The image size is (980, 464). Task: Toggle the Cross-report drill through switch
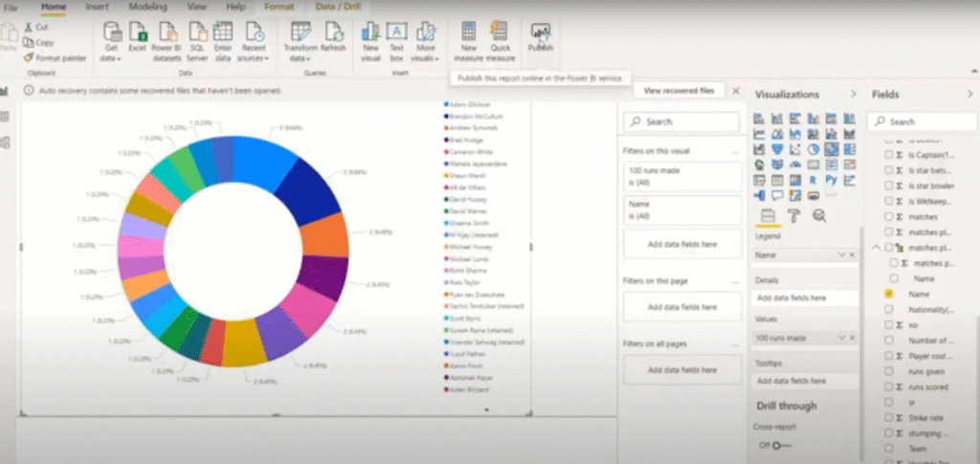click(x=779, y=445)
